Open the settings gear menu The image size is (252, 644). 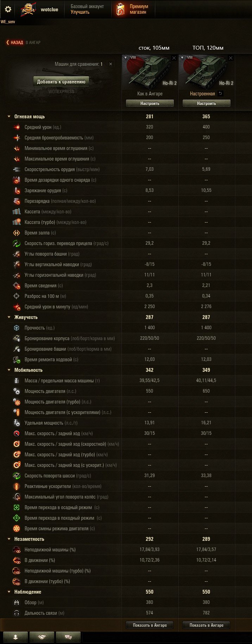click(x=8, y=9)
